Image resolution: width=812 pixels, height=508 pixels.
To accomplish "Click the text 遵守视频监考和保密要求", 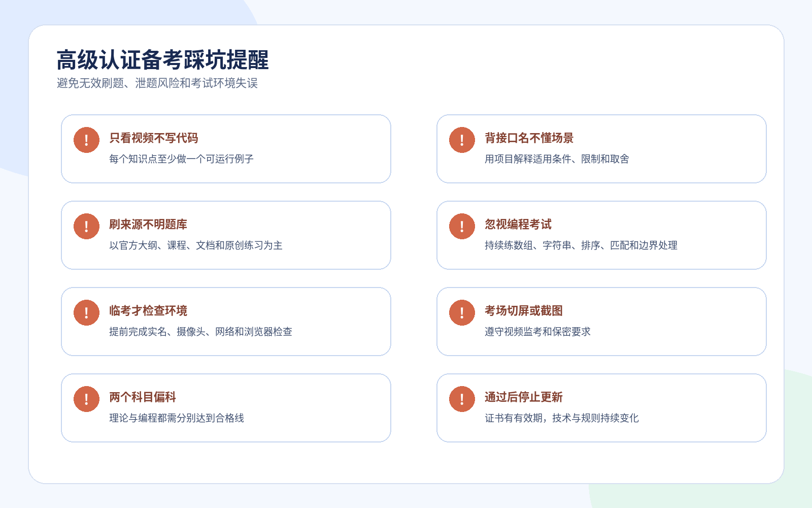I will (x=538, y=332).
